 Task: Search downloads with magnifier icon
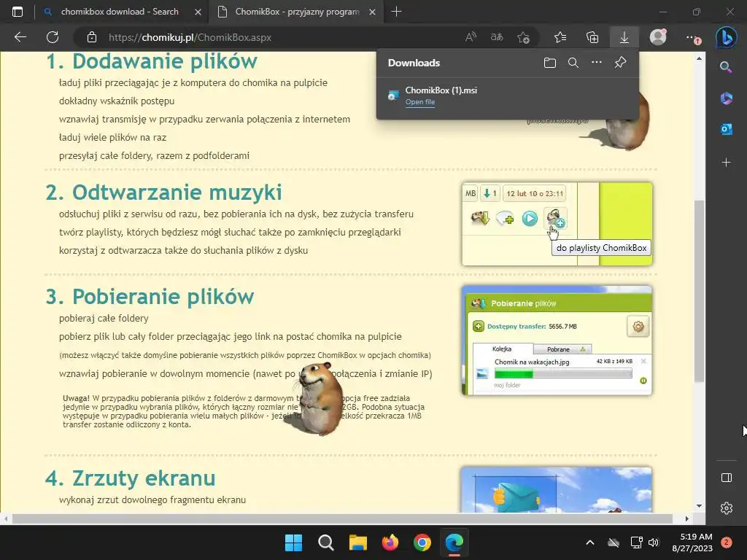pos(573,63)
